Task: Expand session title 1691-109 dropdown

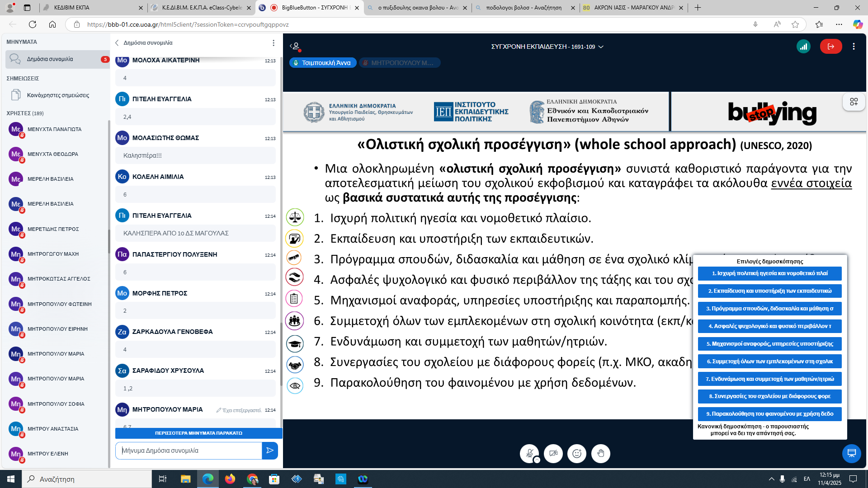Action: click(547, 47)
